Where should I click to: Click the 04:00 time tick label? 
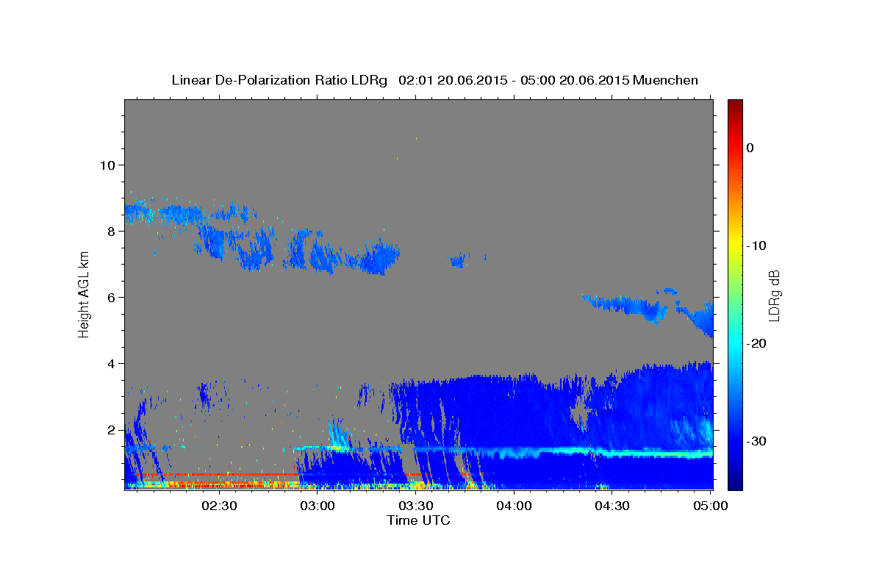point(514,506)
